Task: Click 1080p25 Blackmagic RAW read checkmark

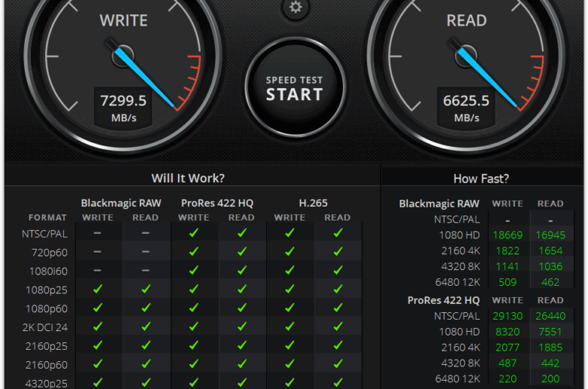Action: [146, 289]
